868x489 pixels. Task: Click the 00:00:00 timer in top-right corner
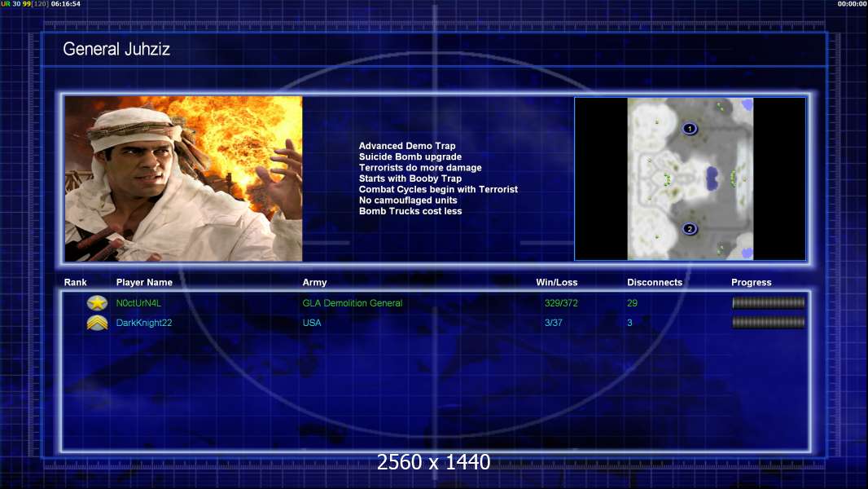click(852, 4)
